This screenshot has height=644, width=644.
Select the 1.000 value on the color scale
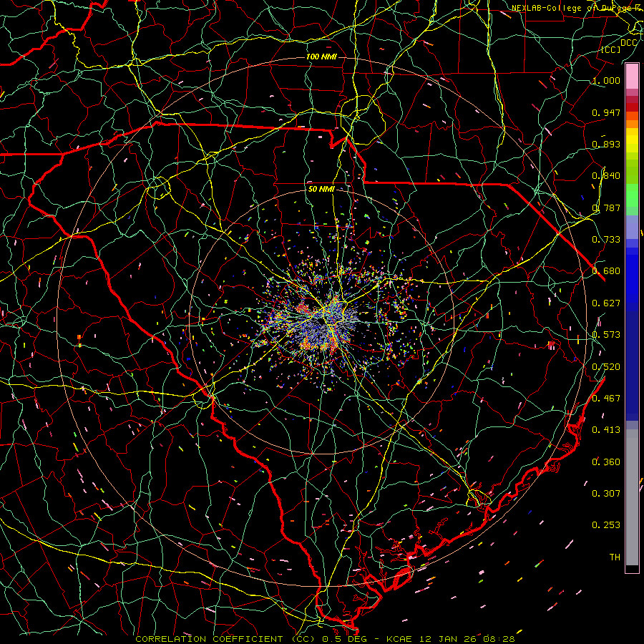point(606,80)
